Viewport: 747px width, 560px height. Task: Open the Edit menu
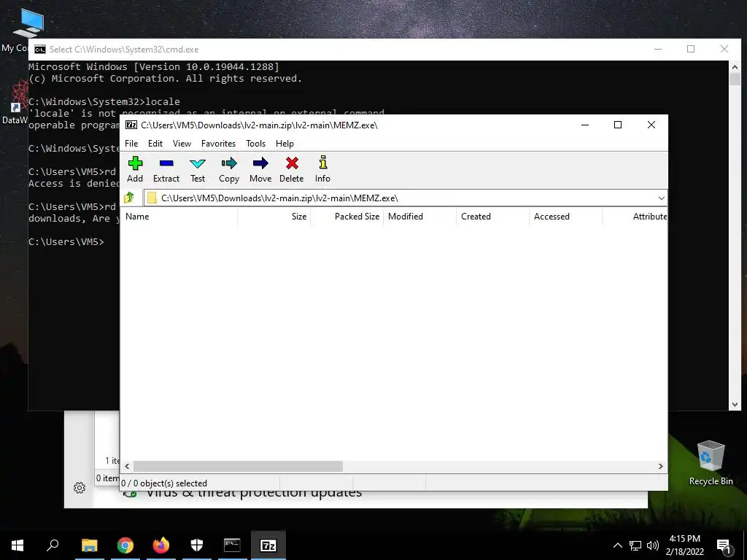pos(155,144)
